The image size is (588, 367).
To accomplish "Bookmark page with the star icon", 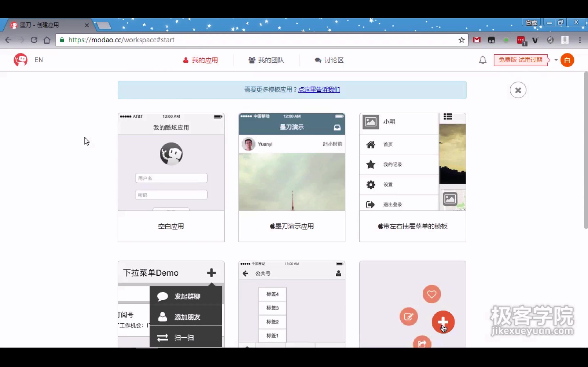I will click(x=461, y=40).
